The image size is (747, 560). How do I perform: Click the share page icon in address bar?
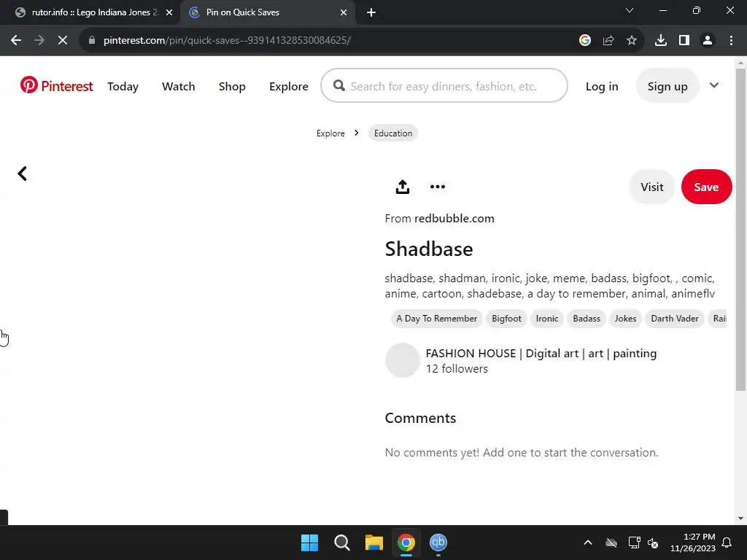click(608, 41)
